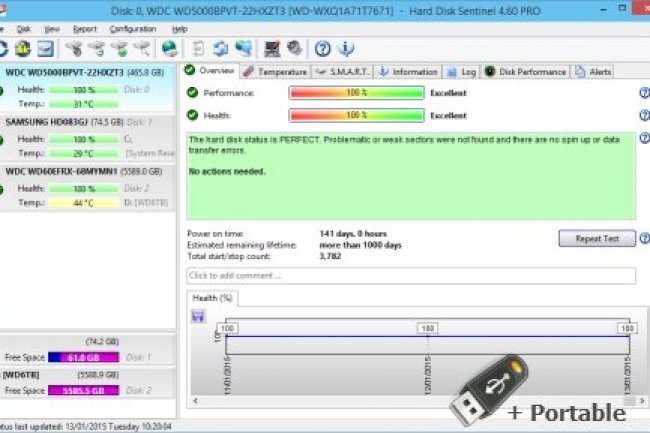Image resolution: width=650 pixels, height=433 pixels.
Task: Click the disk icon with clock badge
Action: pyautogui.click(x=97, y=49)
